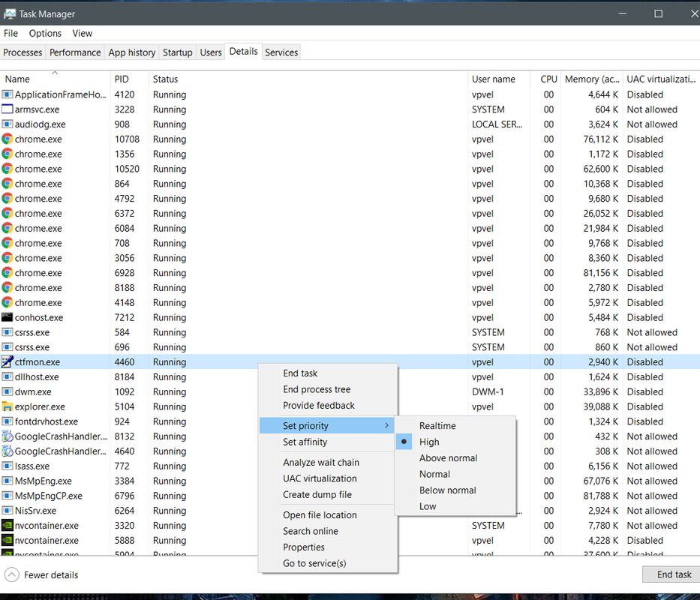The image size is (700, 600).
Task: Click Chrome icon for PID 8188 row
Action: 8,287
